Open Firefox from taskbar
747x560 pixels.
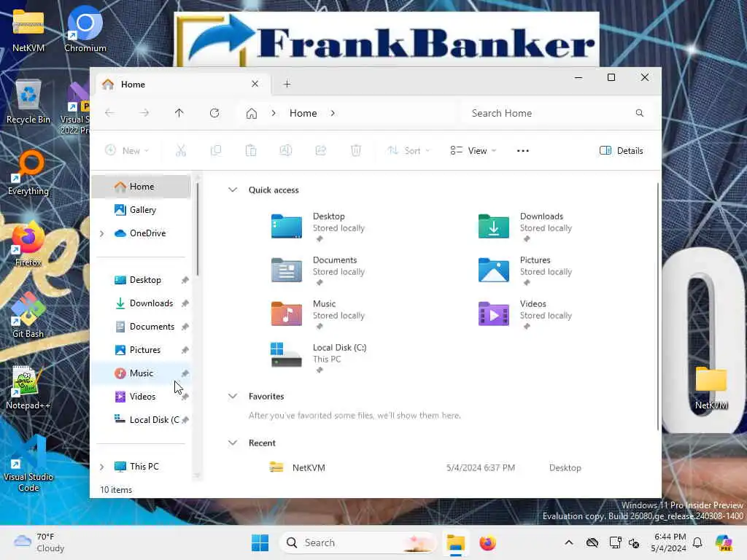tap(487, 542)
